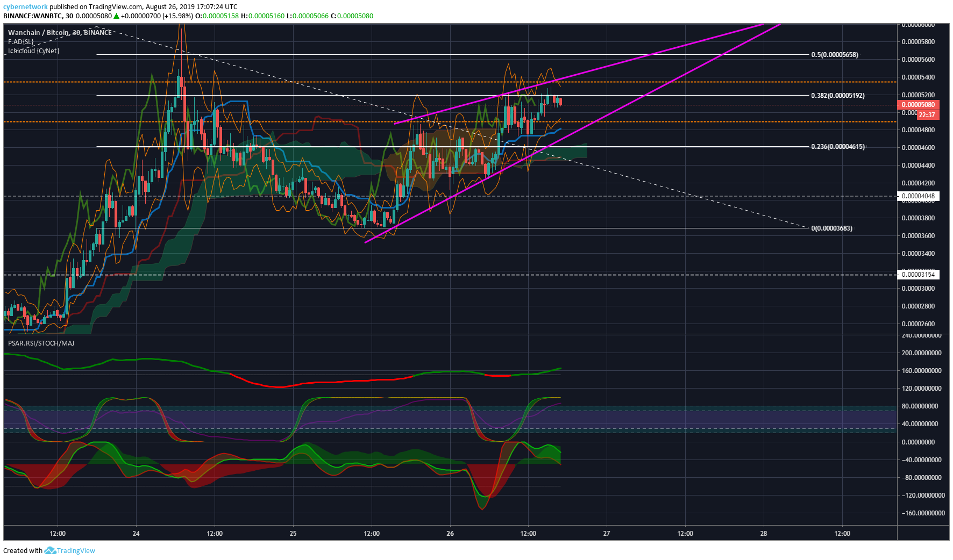Click the BINANCE:WANBTC, 30 symbol text
Screen dimensions: 953x560
pyautogui.click(x=38, y=16)
